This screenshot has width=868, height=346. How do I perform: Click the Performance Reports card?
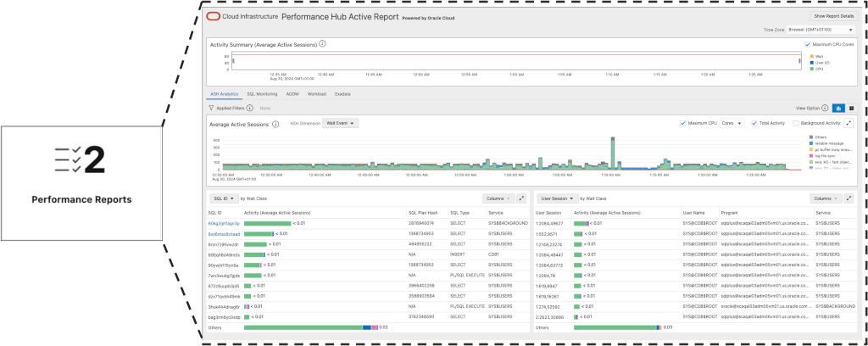81,182
